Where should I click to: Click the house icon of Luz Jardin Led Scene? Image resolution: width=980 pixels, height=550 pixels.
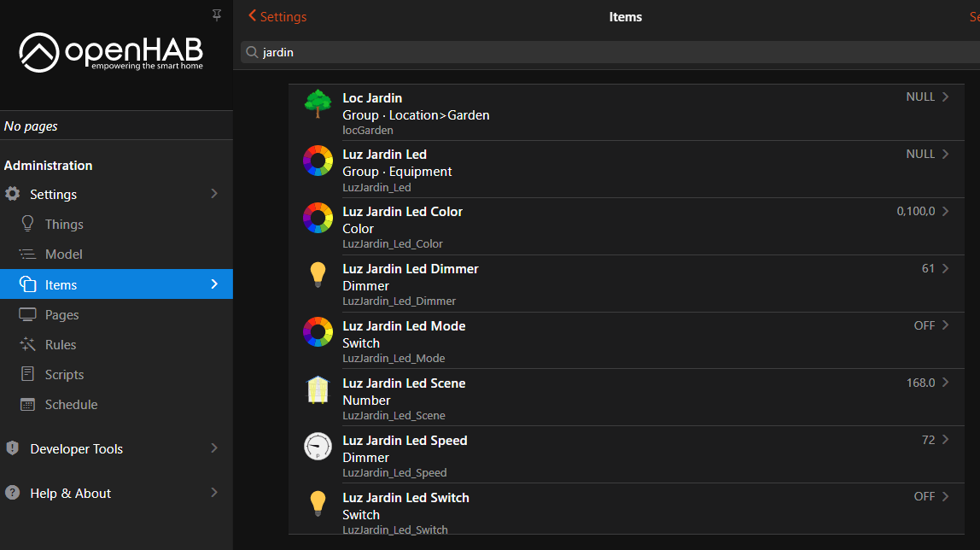(x=318, y=389)
